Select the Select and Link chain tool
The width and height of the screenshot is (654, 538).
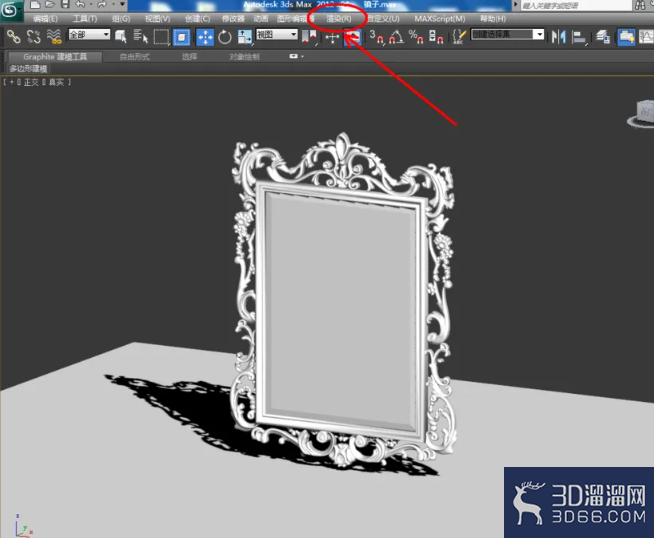[x=13, y=37]
